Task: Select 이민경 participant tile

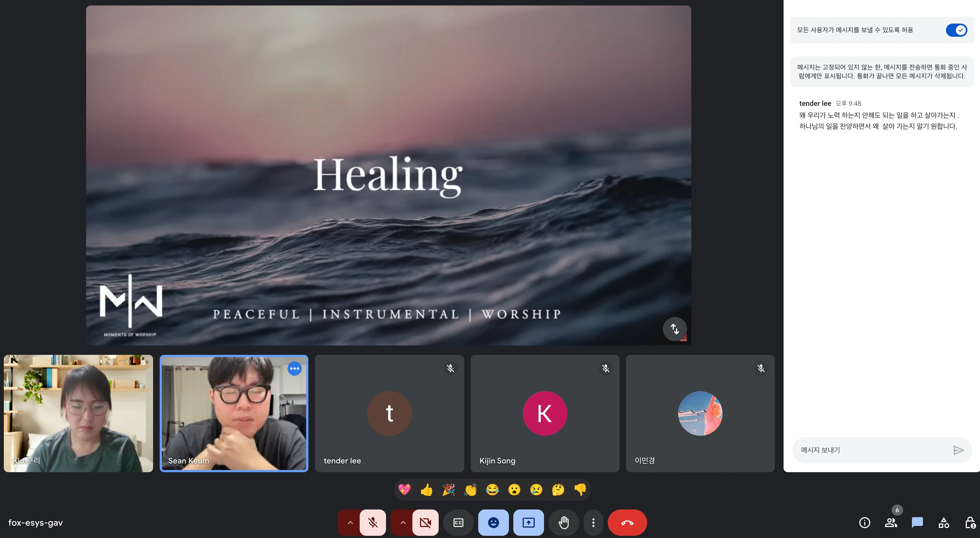Action: click(700, 413)
